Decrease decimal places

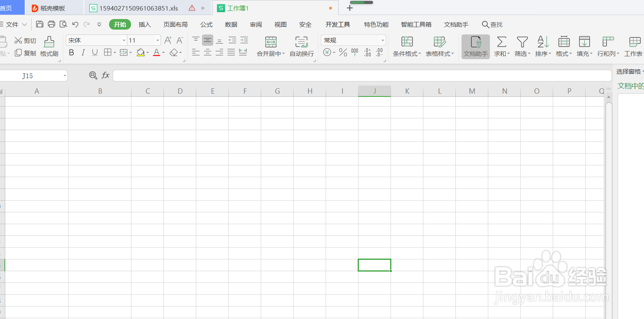click(380, 52)
